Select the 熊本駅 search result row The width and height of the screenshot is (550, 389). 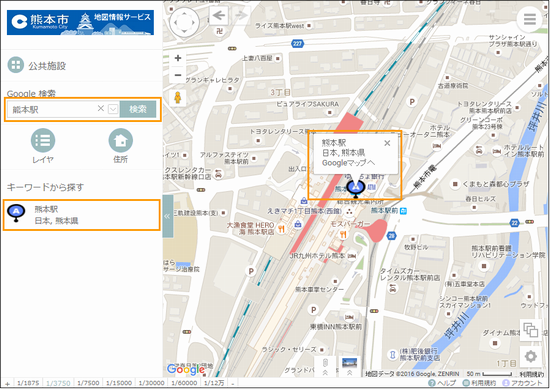pyautogui.click(x=82, y=215)
